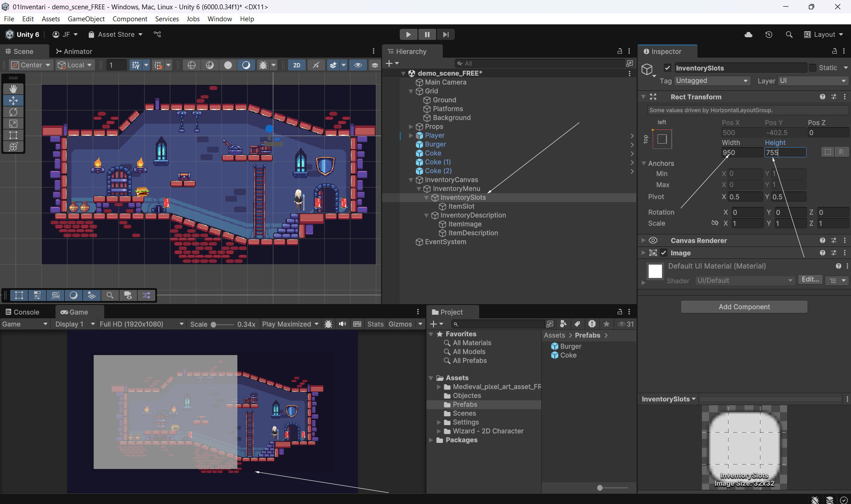Enable the Static checkbox

point(812,68)
